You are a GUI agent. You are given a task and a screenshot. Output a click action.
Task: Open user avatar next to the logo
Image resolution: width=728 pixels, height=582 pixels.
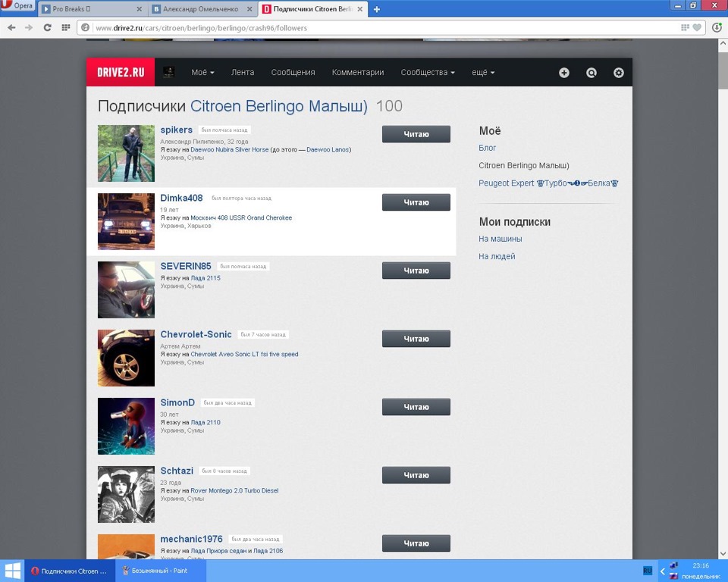click(x=168, y=72)
